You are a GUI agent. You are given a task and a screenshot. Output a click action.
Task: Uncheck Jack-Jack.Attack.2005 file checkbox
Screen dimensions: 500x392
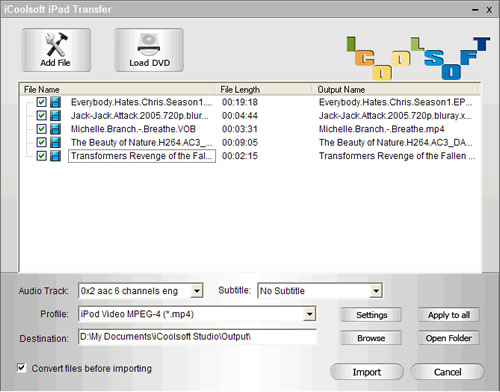[41, 115]
